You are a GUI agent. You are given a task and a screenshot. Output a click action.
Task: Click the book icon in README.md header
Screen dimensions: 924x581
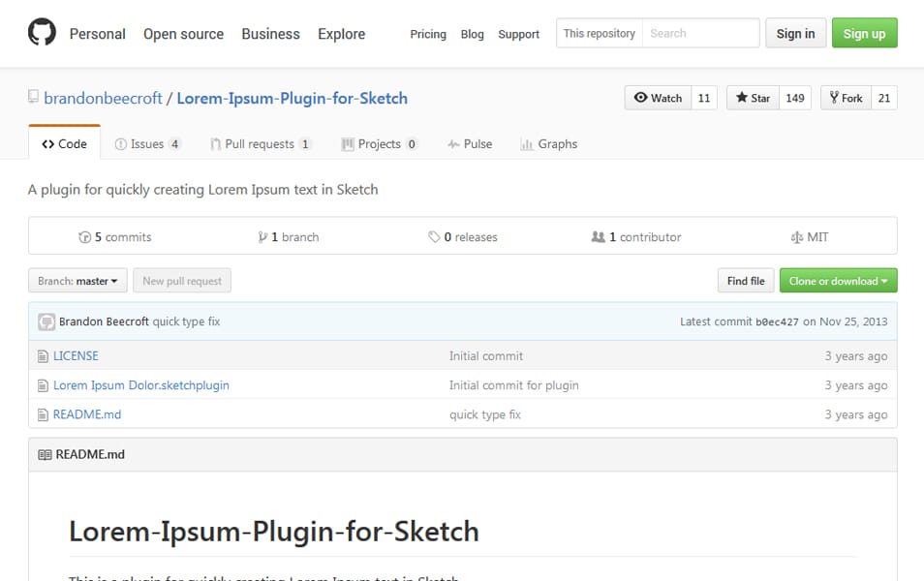[45, 455]
